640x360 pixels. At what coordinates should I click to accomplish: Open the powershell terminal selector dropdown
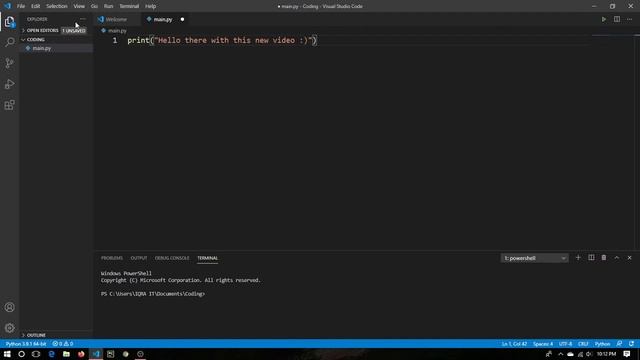(534, 258)
